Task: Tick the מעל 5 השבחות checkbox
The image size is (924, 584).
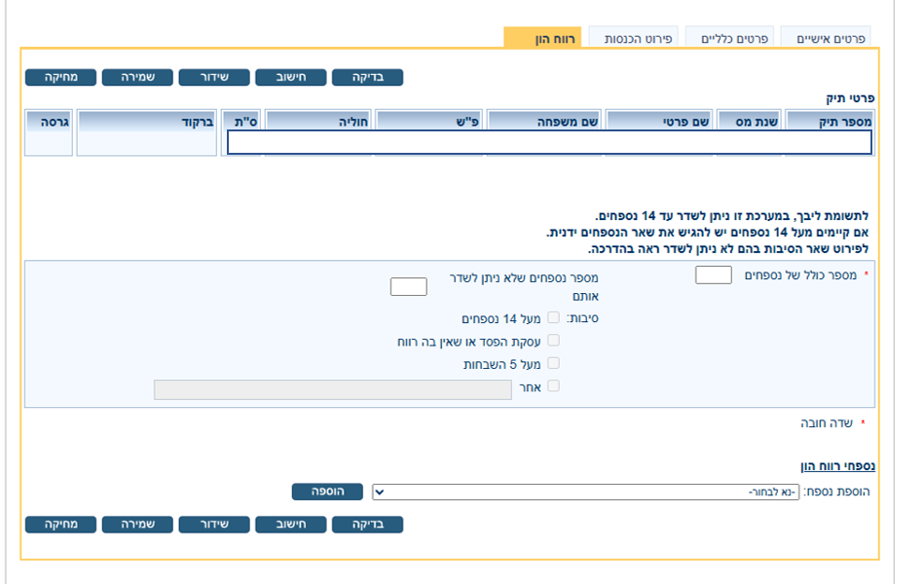Action: 553,362
